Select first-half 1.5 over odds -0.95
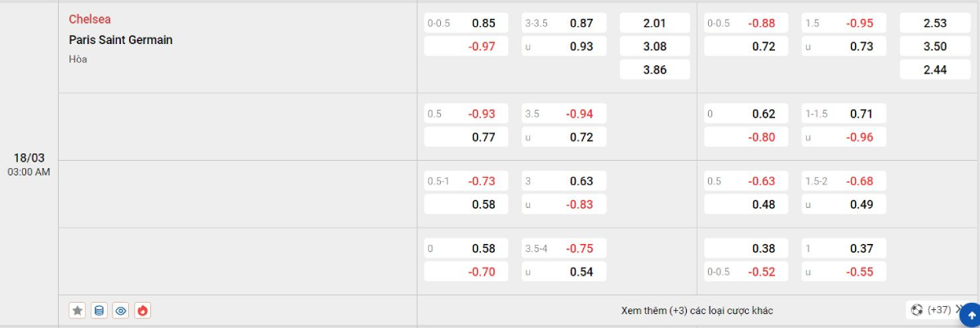The image size is (980, 328). (844, 23)
